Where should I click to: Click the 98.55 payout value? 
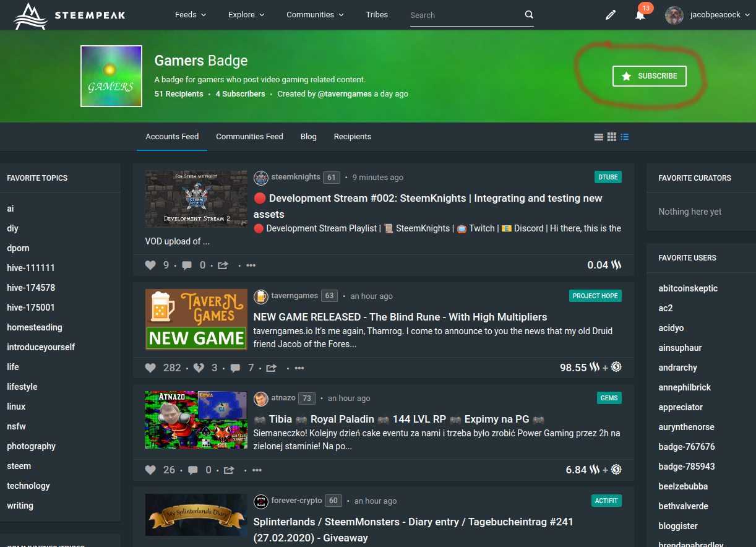click(x=573, y=368)
